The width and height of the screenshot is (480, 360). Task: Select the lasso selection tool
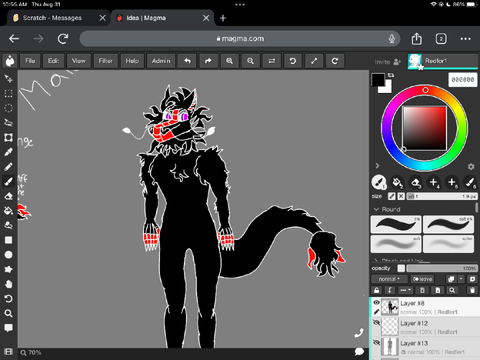point(8,123)
